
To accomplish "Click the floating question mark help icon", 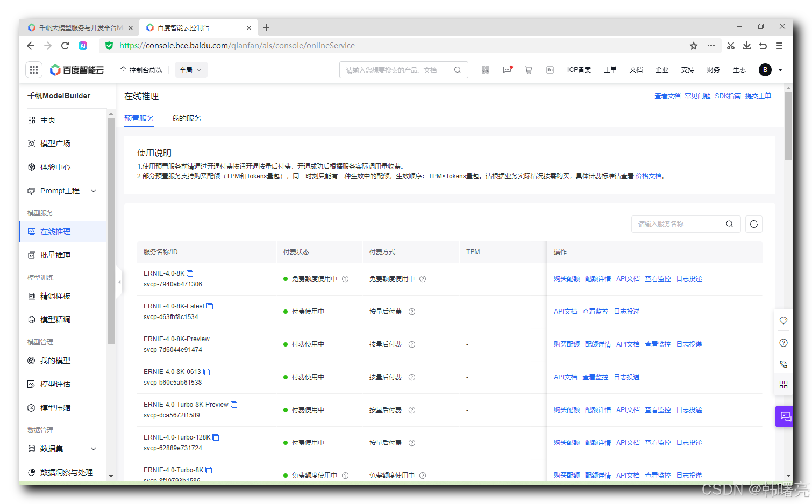I will point(783,343).
